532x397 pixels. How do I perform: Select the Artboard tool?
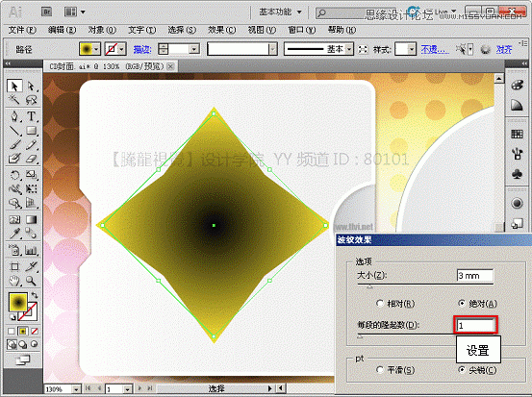tap(14, 267)
